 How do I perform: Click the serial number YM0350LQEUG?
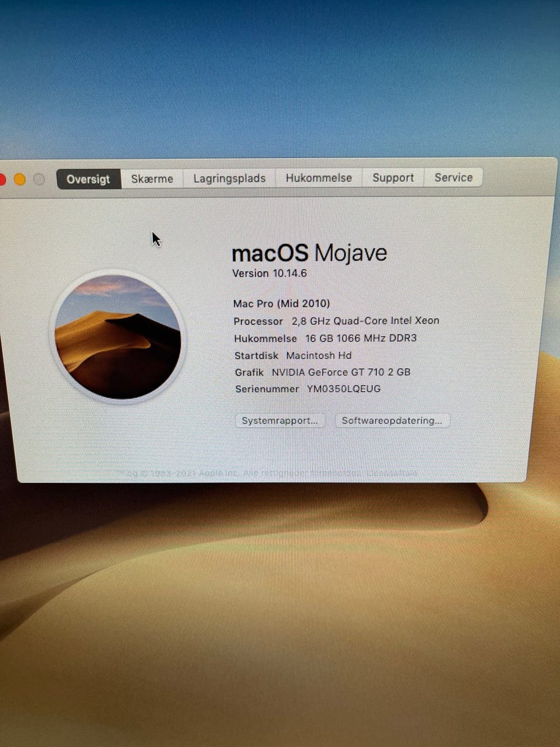344,389
